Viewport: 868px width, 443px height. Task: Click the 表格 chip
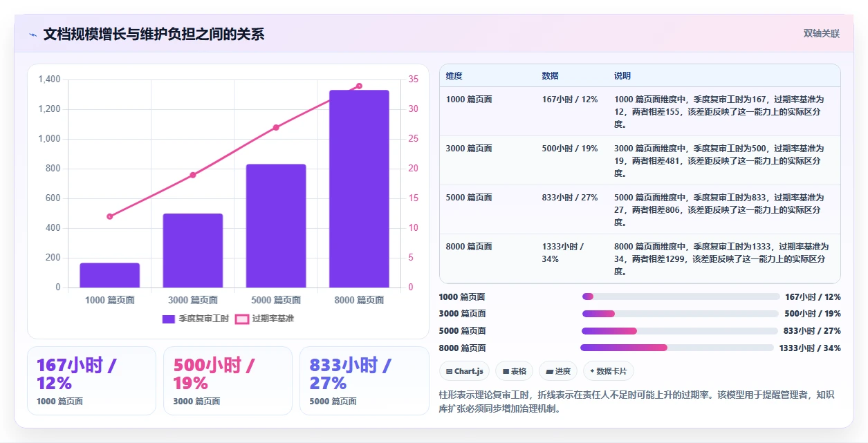[x=515, y=371]
